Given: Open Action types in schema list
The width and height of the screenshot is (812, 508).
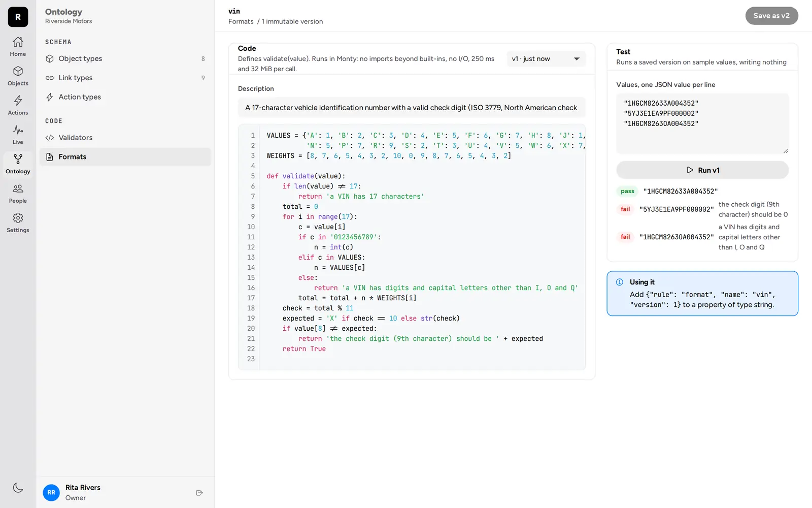Looking at the screenshot, I should point(125,97).
